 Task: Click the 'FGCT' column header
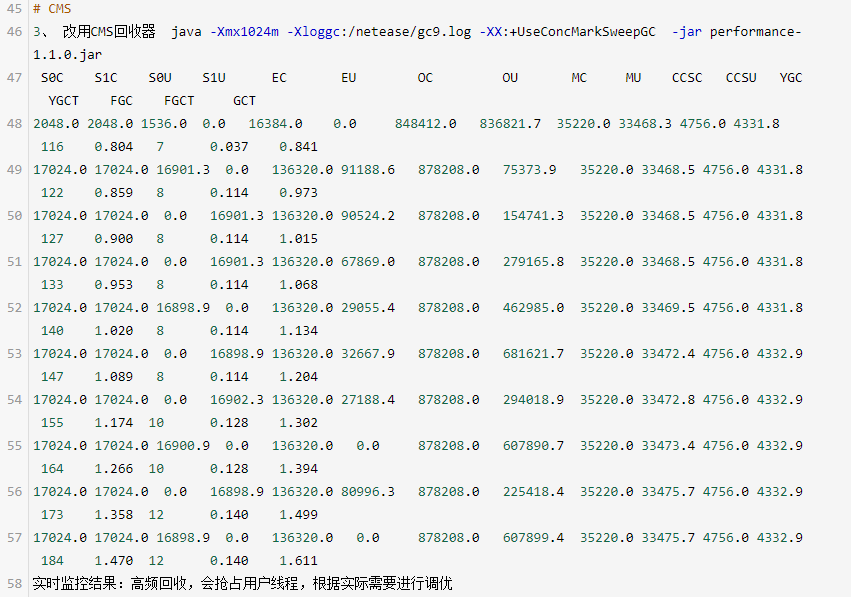(179, 101)
